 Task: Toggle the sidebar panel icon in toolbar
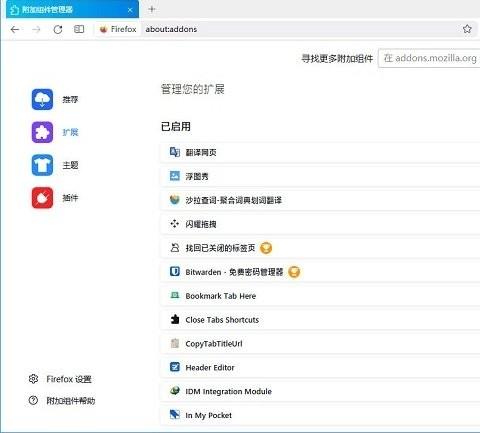pos(79,29)
